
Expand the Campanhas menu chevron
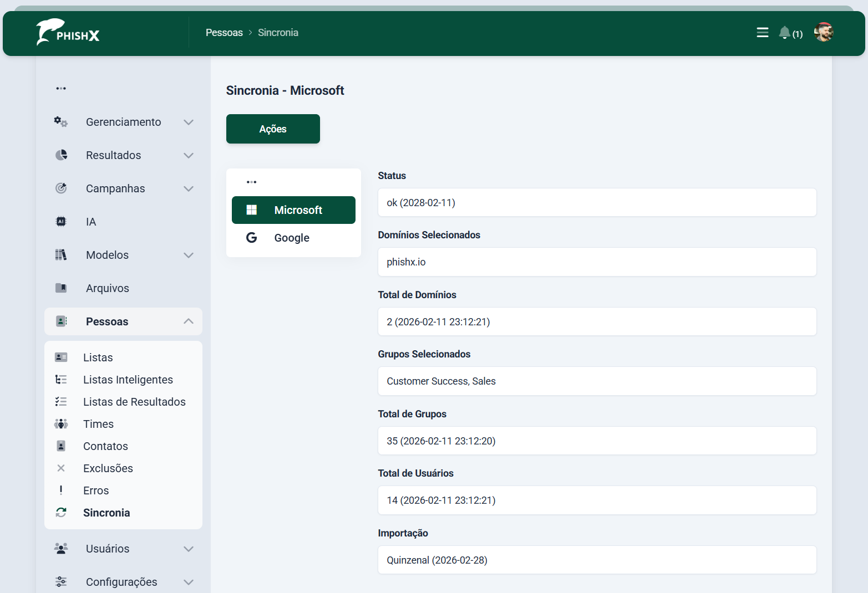click(x=189, y=188)
